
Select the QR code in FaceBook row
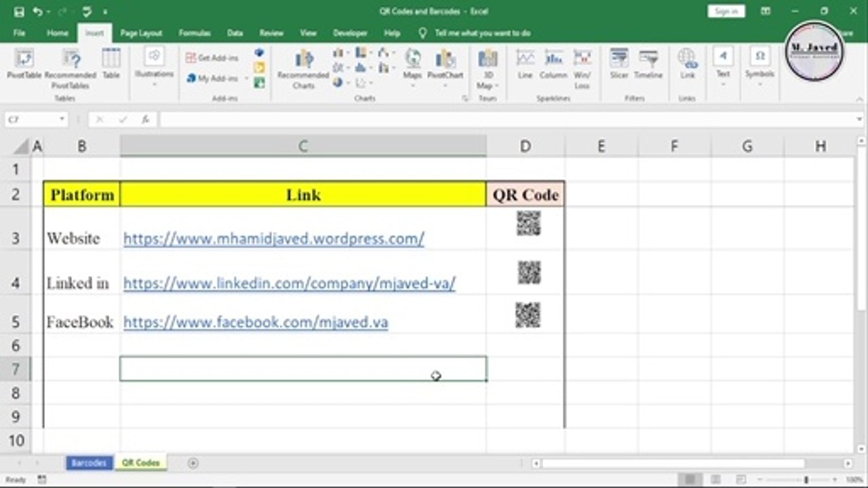coord(528,315)
